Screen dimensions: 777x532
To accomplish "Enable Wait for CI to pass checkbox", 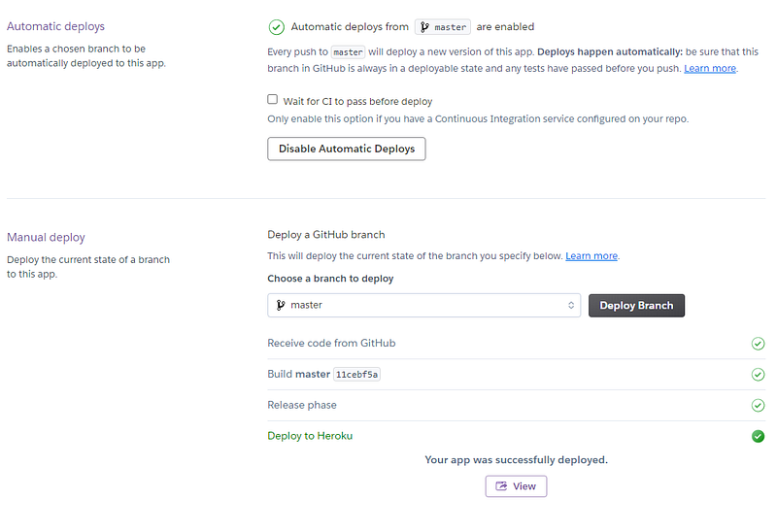I will [273, 100].
